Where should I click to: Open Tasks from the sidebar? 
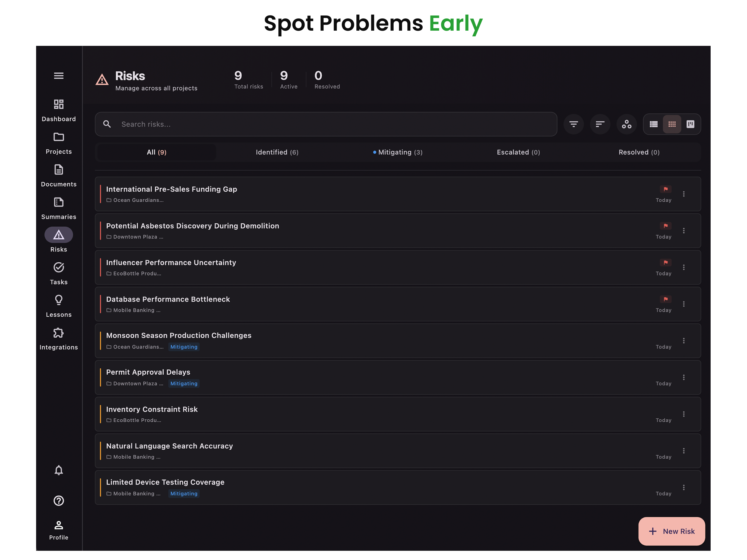tap(59, 274)
